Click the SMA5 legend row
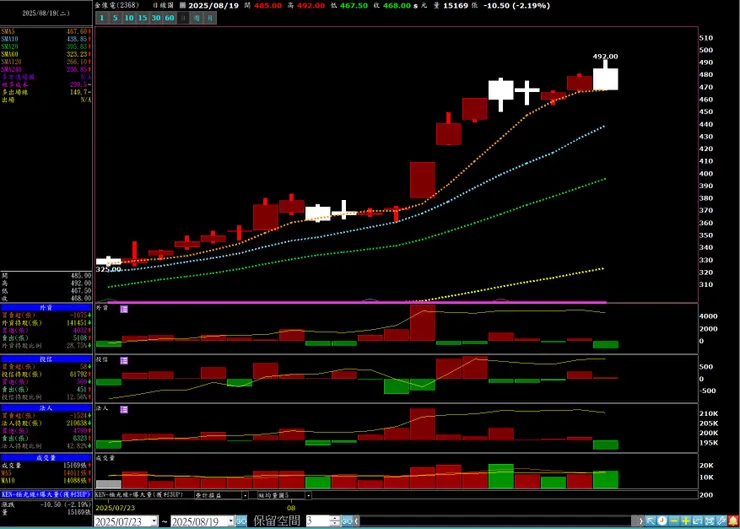Image resolution: width=740 pixels, height=529 pixels. point(46,32)
